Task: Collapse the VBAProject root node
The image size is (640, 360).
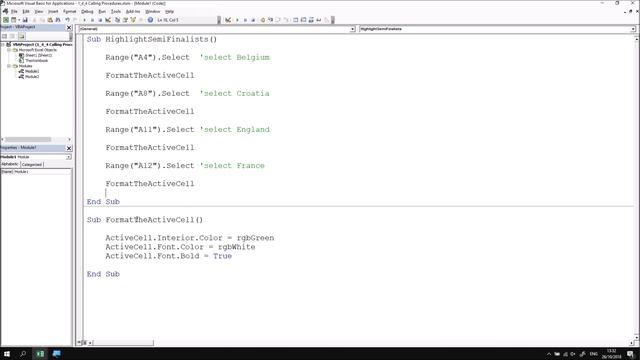Action: [3, 44]
